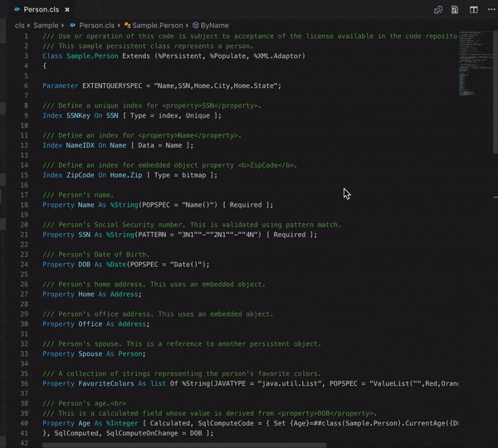Click line number 18 in gutter
This screenshot has height=448, width=498.
tap(23, 194)
